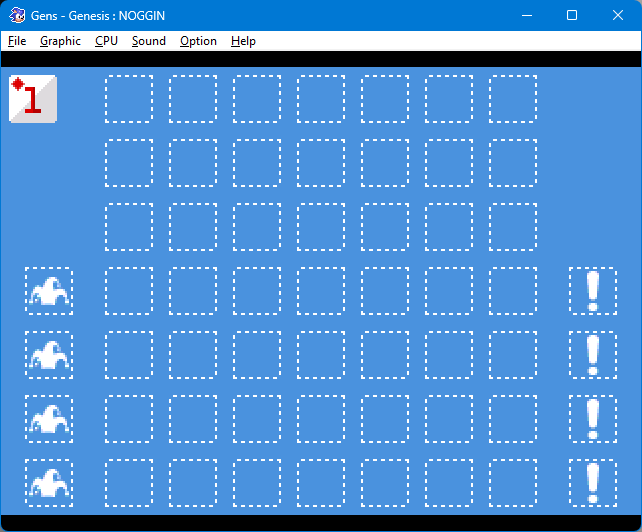Select empty slot in row 1, column 1
The width and height of the screenshot is (642, 532).
(129, 99)
